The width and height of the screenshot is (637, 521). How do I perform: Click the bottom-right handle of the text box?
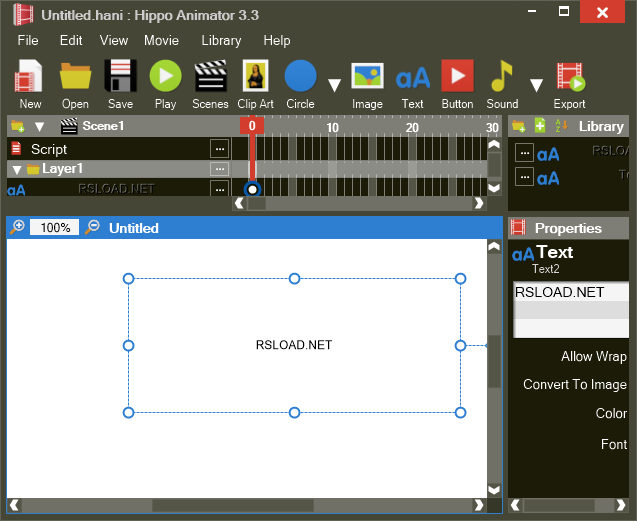[x=460, y=412]
